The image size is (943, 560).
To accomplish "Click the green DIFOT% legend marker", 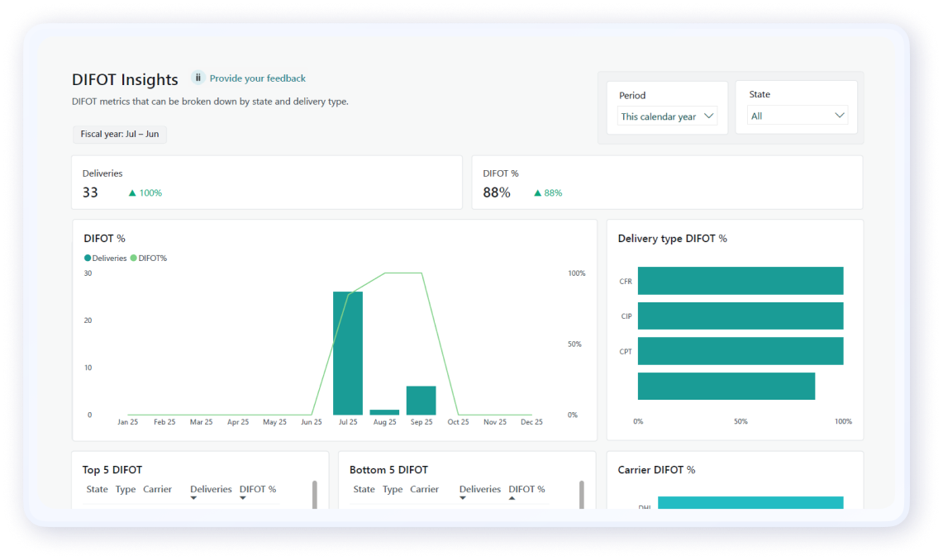I will pyautogui.click(x=131, y=258).
